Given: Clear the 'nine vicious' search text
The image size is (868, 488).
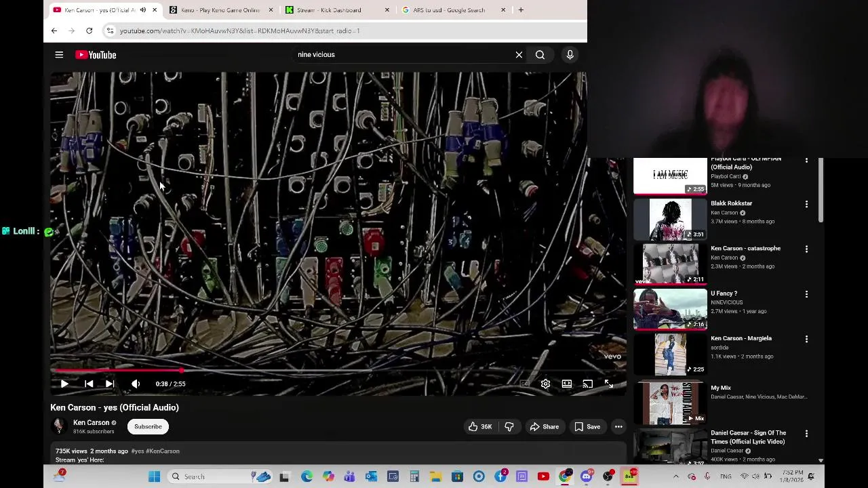Looking at the screenshot, I should pyautogui.click(x=519, y=55).
